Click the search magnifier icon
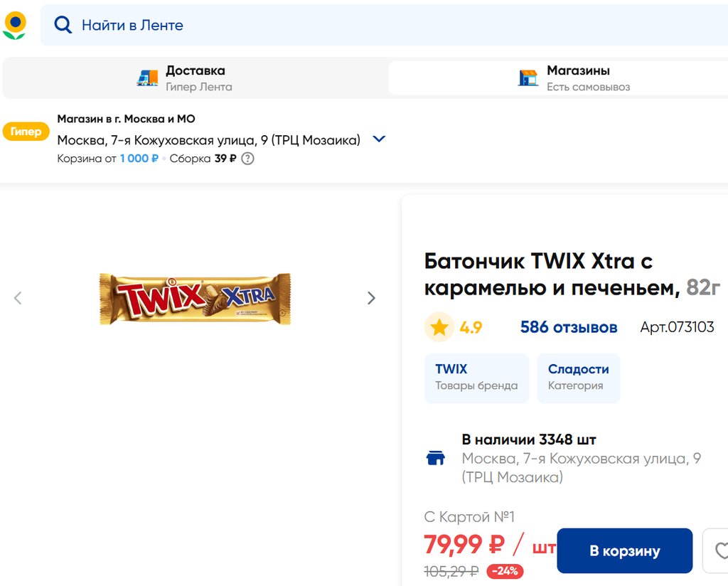The width and height of the screenshot is (728, 586). pos(63,26)
